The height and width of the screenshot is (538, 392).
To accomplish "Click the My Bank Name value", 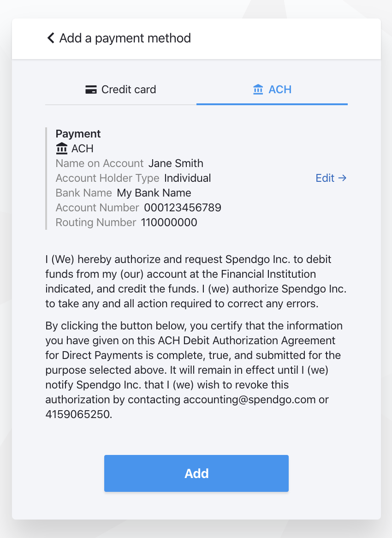I will (154, 193).
